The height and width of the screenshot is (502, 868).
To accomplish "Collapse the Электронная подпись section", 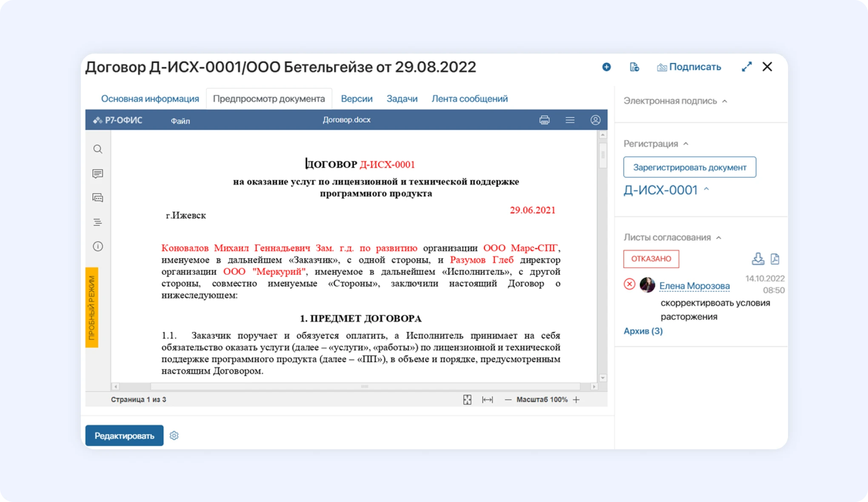I will tap(725, 101).
